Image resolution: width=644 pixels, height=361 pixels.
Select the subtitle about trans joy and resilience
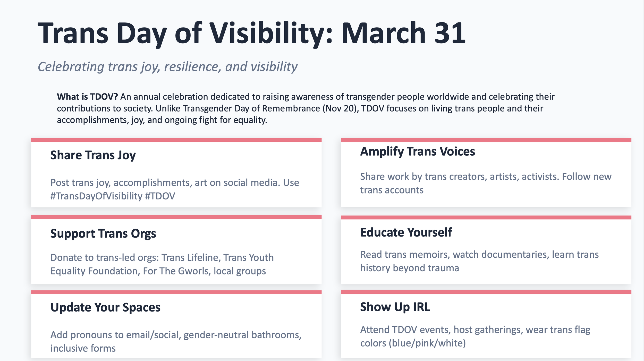(167, 67)
